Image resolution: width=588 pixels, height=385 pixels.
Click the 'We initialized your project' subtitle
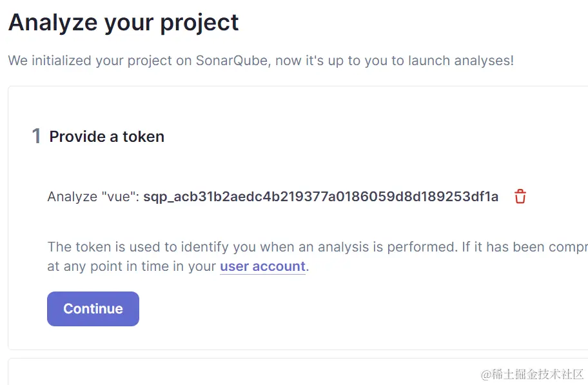click(260, 61)
